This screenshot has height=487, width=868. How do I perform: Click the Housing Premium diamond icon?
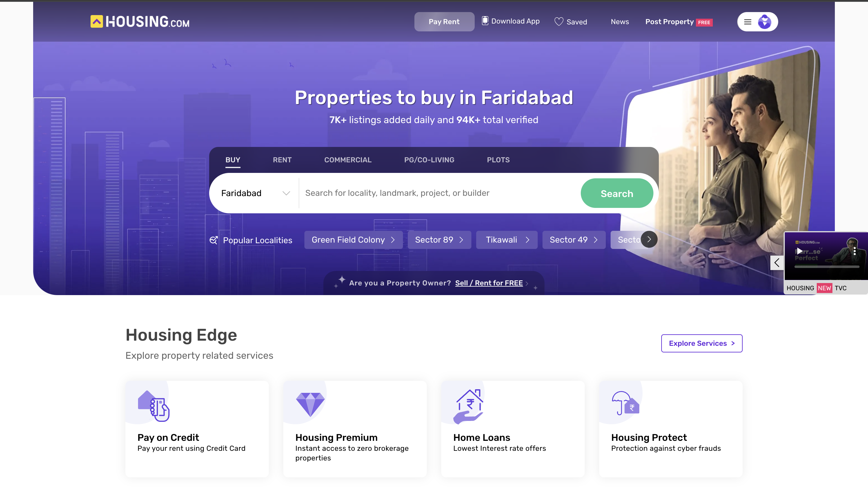click(x=311, y=405)
